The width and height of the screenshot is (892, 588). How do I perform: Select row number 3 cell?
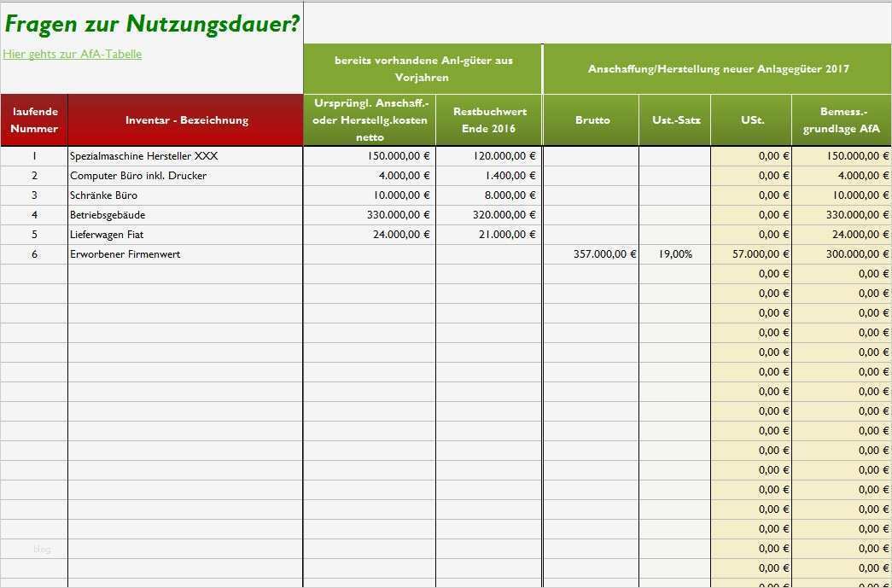pos(34,195)
